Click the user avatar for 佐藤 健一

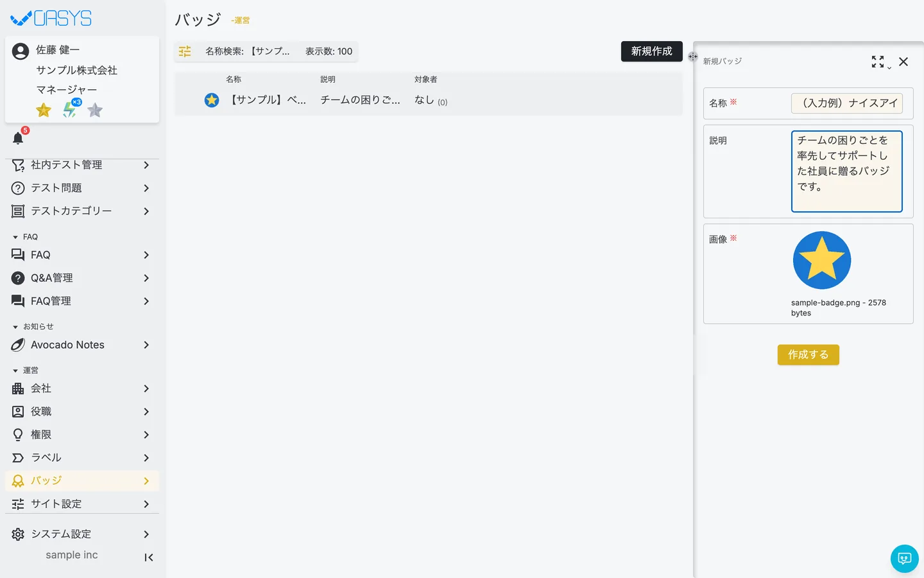point(21,51)
